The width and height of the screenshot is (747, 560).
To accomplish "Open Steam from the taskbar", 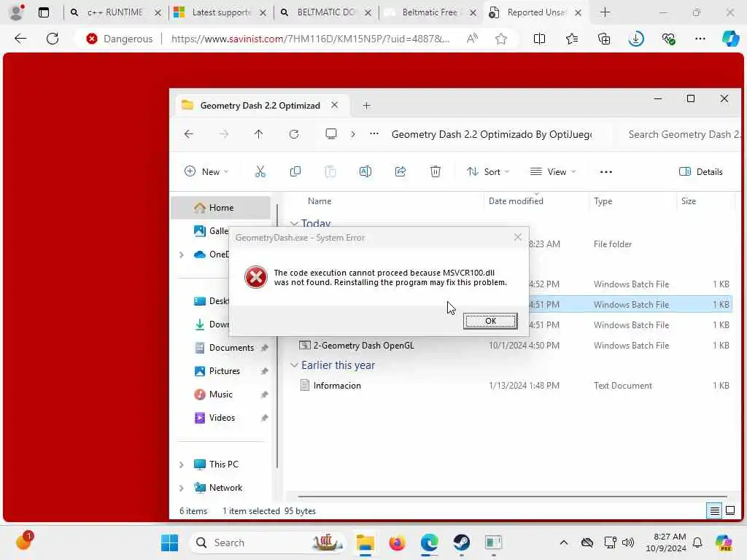I will click(x=461, y=542).
